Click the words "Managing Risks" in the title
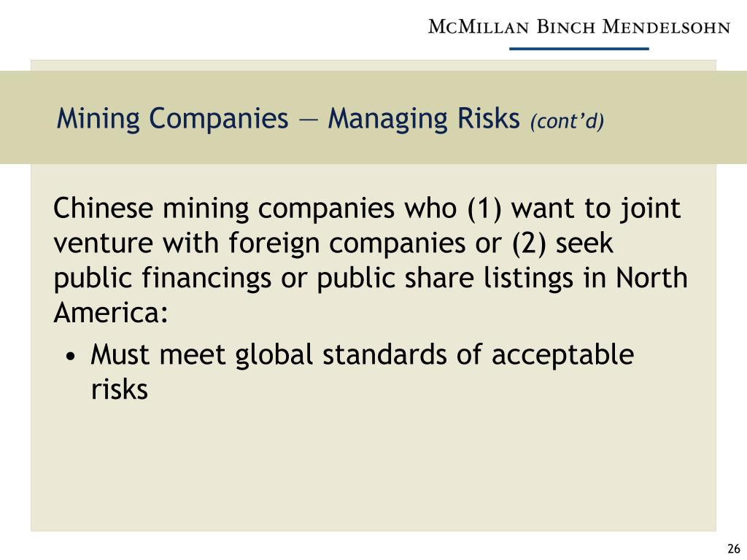Image resolution: width=747 pixels, height=560 pixels. (x=422, y=118)
